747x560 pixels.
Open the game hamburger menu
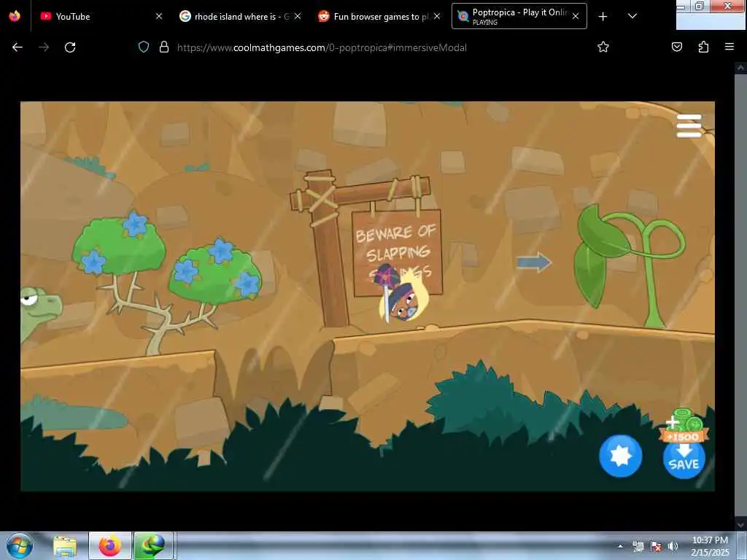(689, 125)
